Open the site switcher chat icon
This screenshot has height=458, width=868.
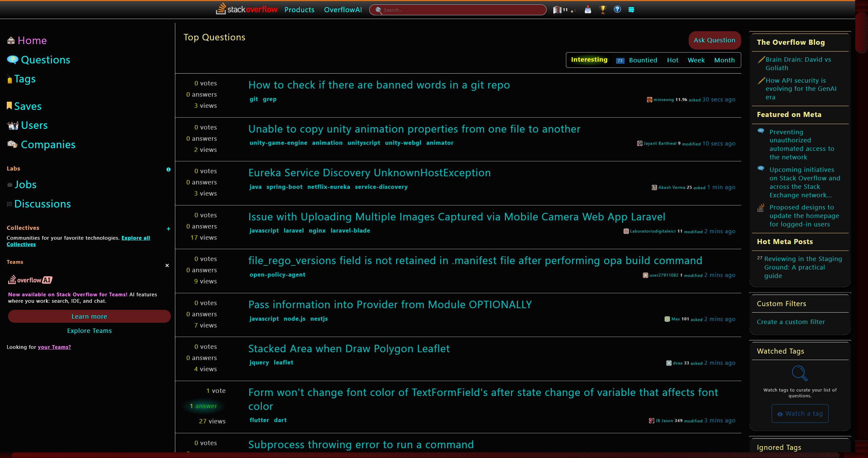click(631, 10)
